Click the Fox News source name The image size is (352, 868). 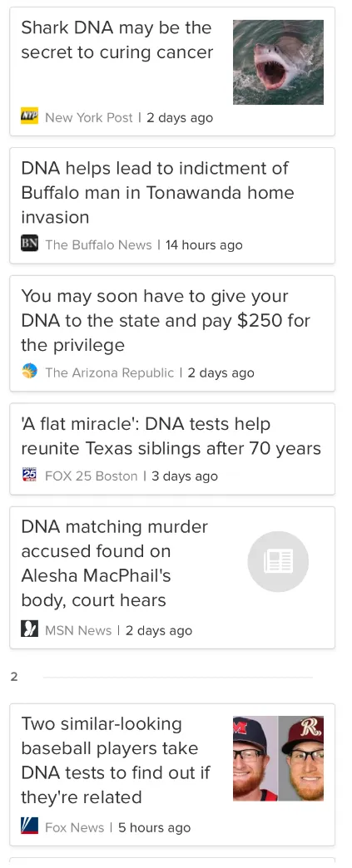coord(74,827)
